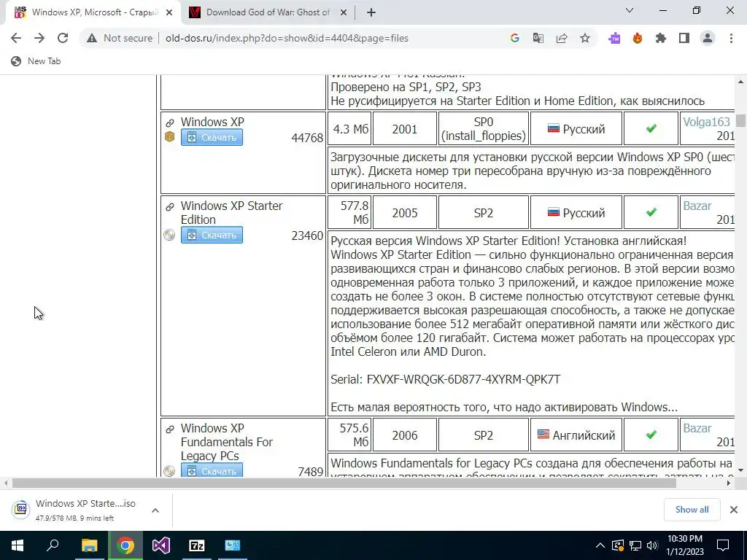The height and width of the screenshot is (560, 747).
Task: Show all downloads
Action: pyautogui.click(x=692, y=510)
